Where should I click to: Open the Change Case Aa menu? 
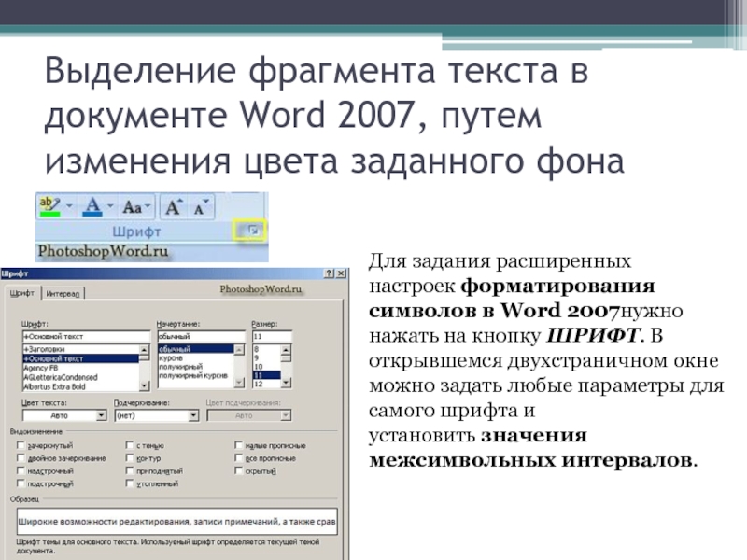pos(136,206)
